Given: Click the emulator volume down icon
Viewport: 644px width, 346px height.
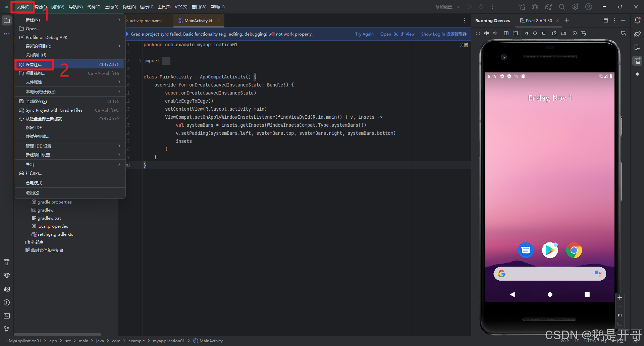Looking at the screenshot, I should pos(495,33).
